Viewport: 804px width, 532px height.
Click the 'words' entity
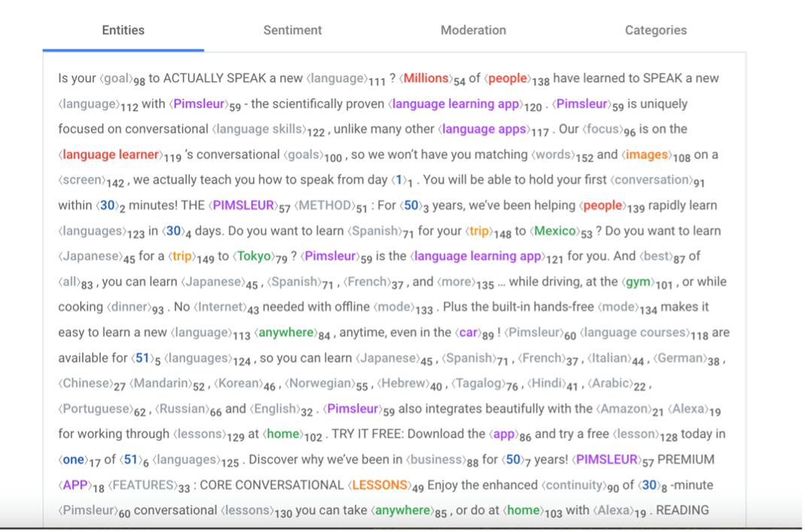(553, 155)
